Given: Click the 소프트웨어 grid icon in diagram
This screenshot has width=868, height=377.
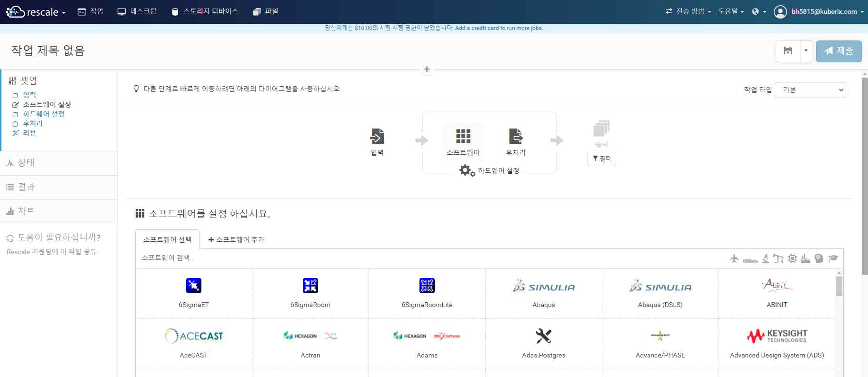Looking at the screenshot, I should coord(463,136).
